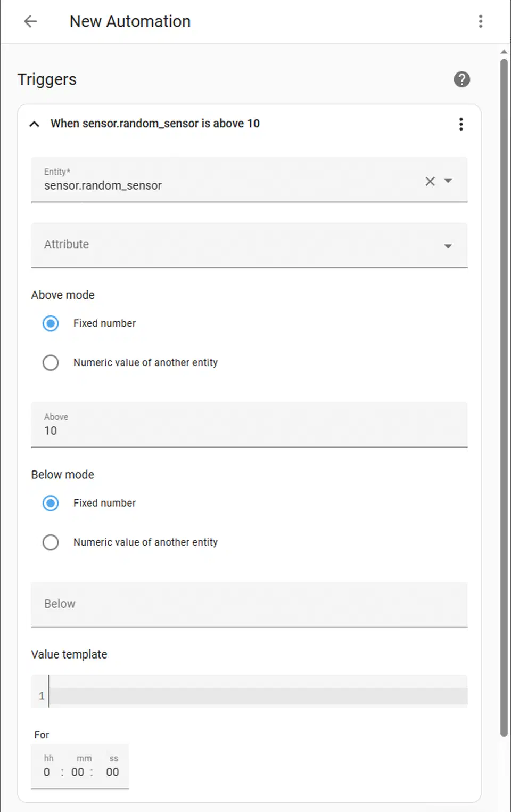Click the seconds field under For
The width and height of the screenshot is (511, 812).
(112, 772)
